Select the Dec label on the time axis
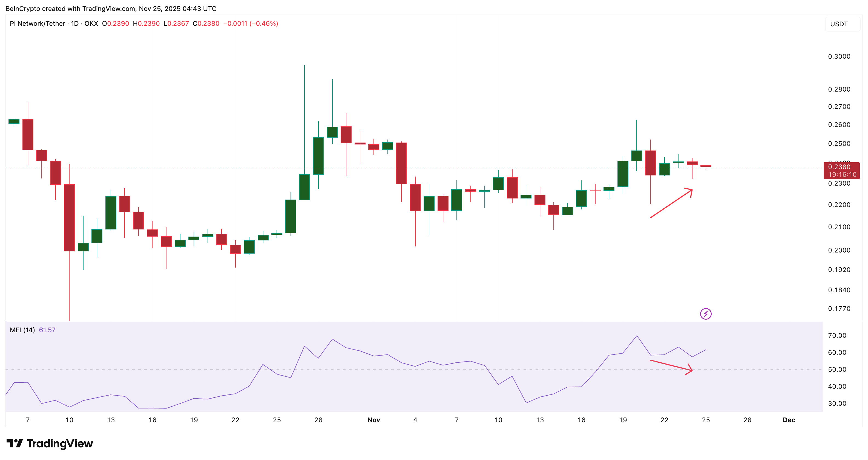This screenshot has height=460, width=868. tap(789, 420)
